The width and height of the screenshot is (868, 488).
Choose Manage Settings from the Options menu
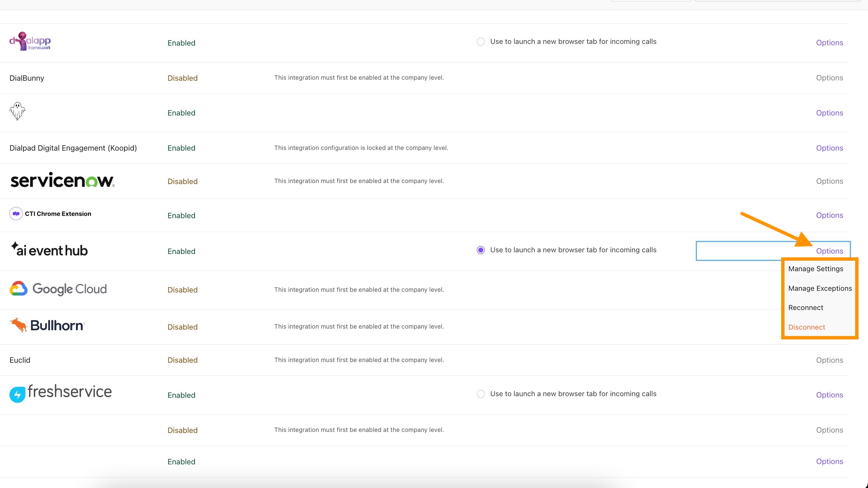pos(816,269)
